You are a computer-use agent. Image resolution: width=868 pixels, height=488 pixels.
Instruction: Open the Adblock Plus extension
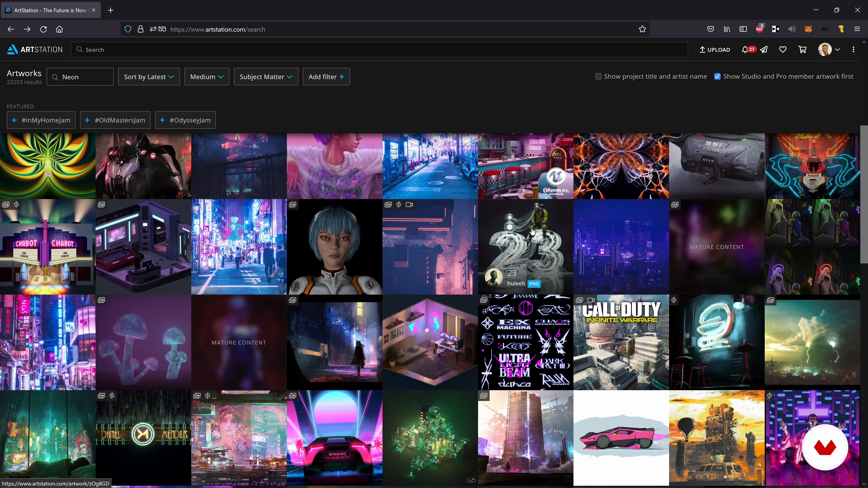click(x=759, y=29)
